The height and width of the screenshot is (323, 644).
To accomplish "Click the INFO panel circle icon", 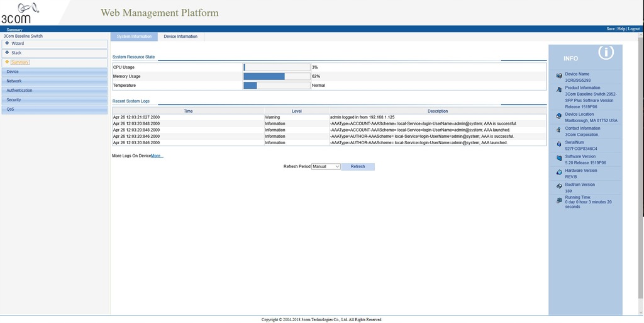I will point(605,53).
